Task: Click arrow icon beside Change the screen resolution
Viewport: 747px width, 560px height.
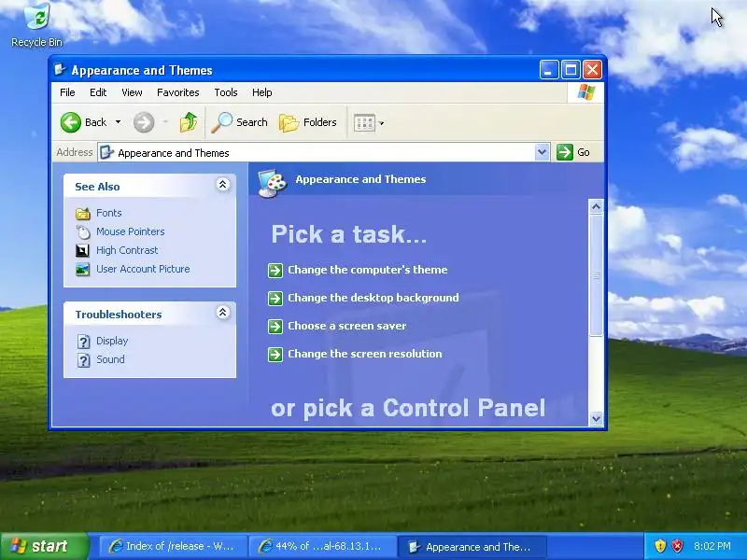Action: (x=275, y=355)
